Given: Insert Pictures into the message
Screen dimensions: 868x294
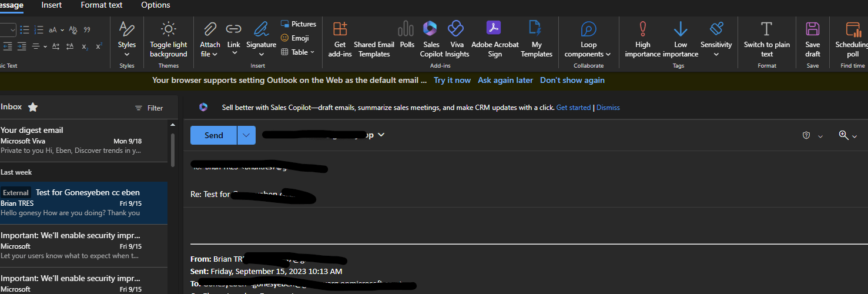Looking at the screenshot, I should (299, 24).
